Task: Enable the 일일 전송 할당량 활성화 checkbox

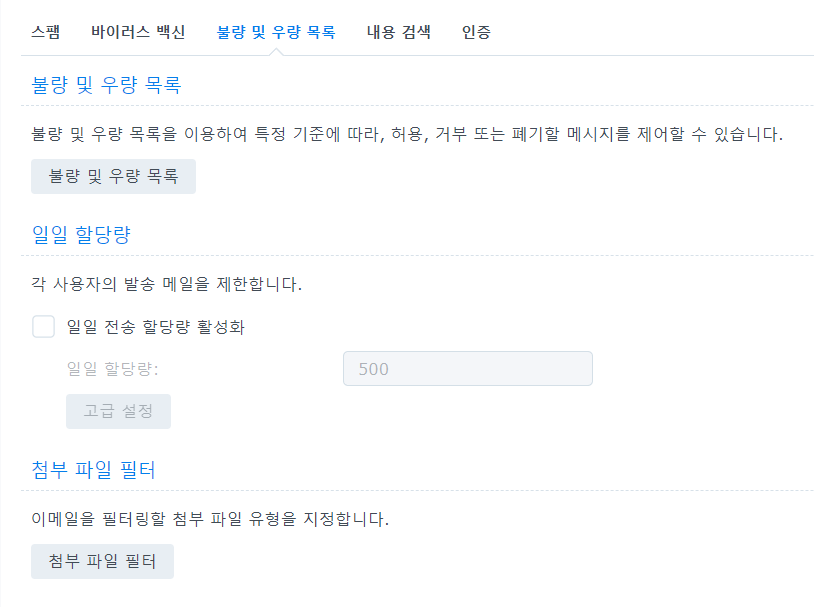Action: 43,327
